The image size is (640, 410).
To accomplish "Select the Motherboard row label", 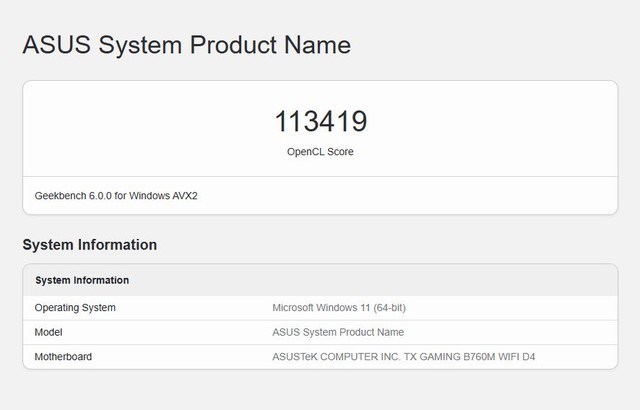I will [65, 356].
